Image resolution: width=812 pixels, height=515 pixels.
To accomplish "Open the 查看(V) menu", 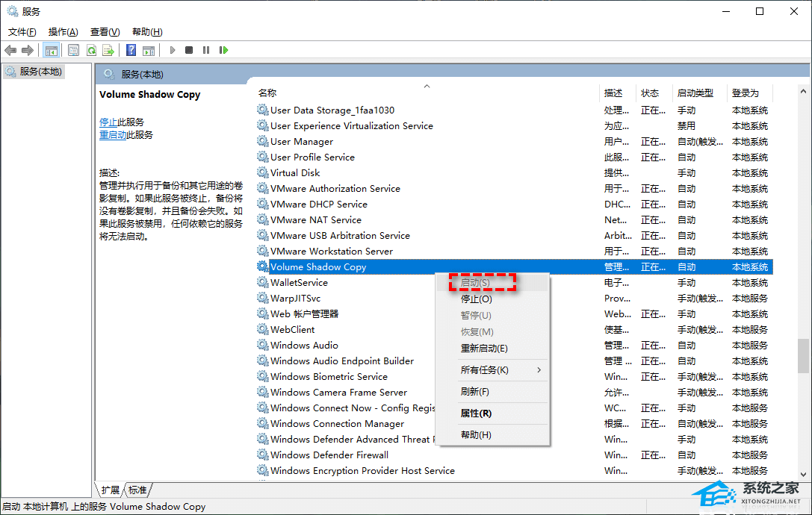I will pos(105,32).
